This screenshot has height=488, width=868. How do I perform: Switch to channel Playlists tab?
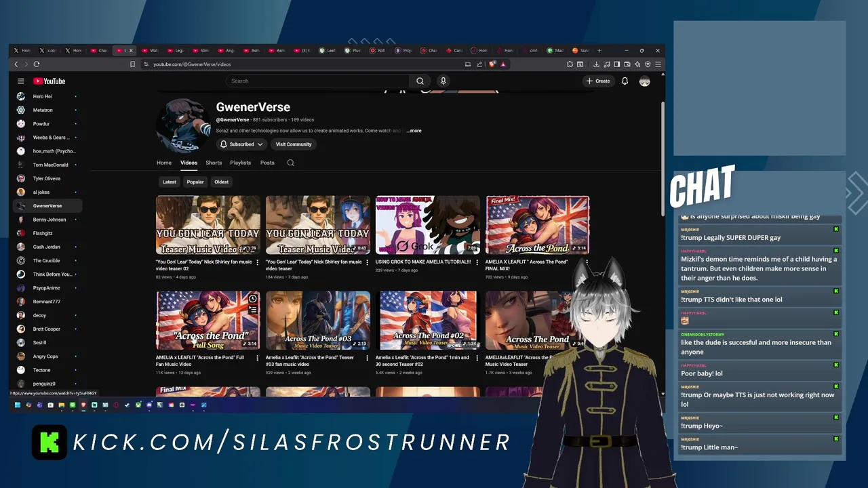tap(240, 163)
